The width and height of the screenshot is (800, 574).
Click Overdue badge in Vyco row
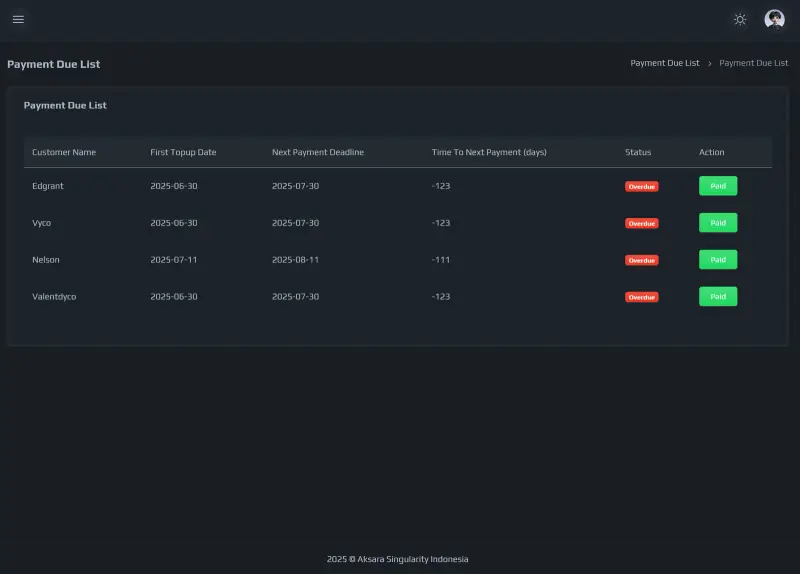(641, 223)
